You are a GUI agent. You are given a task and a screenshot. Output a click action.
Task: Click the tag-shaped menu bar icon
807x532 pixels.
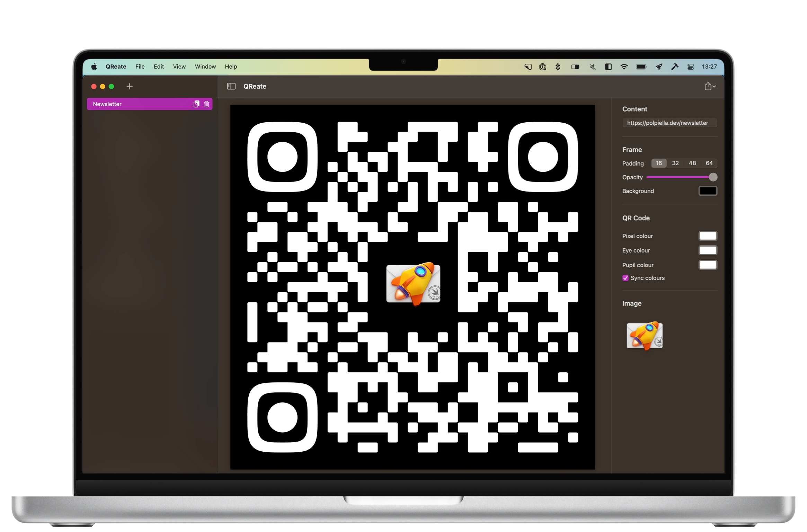(x=528, y=66)
